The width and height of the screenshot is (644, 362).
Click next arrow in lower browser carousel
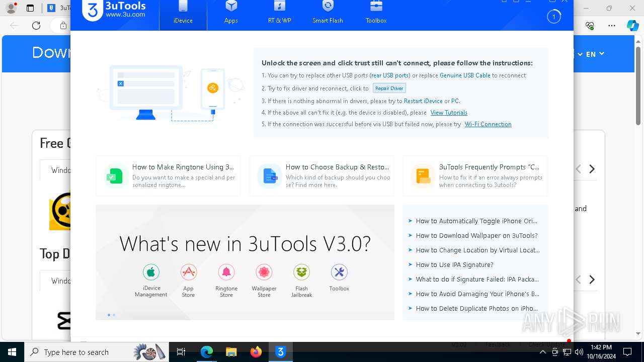point(592,280)
